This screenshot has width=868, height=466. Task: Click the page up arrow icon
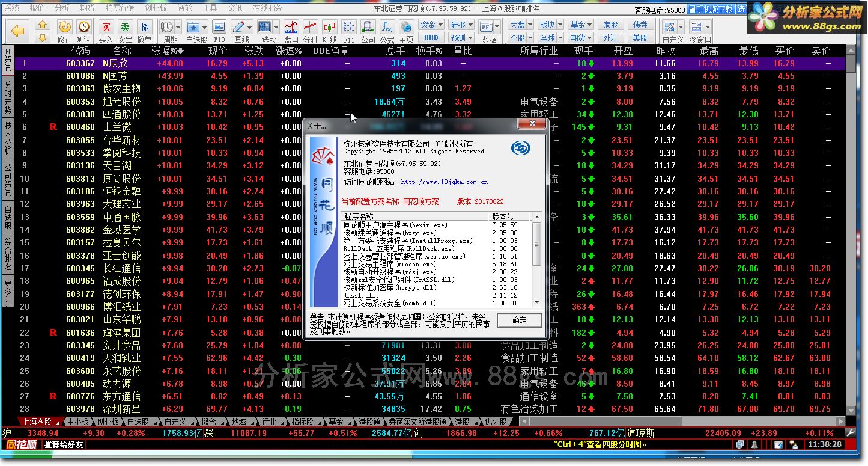pos(43,25)
